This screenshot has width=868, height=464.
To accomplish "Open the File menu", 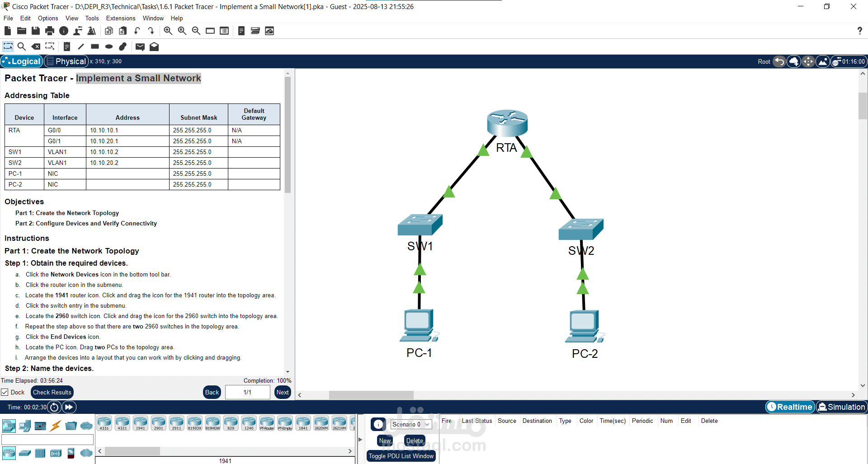I will pyautogui.click(x=8, y=18).
